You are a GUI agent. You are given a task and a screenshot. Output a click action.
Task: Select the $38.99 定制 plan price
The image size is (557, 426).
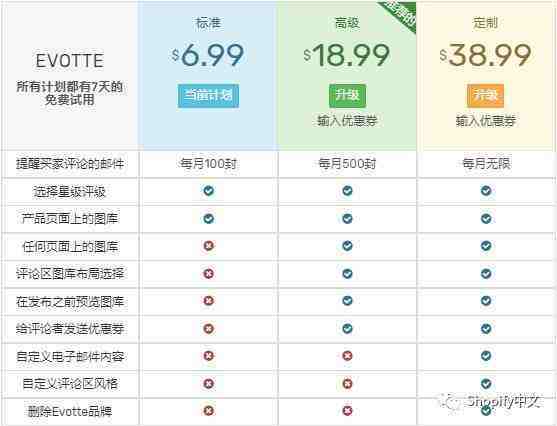click(x=485, y=55)
